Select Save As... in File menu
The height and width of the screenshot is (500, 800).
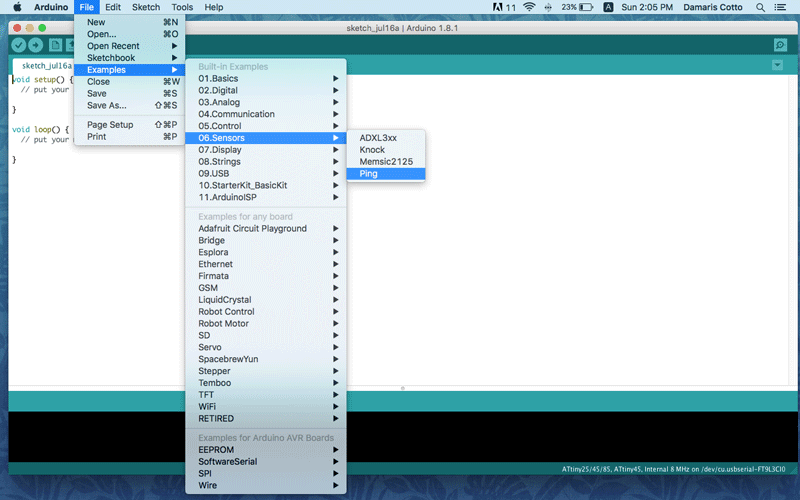(130, 105)
